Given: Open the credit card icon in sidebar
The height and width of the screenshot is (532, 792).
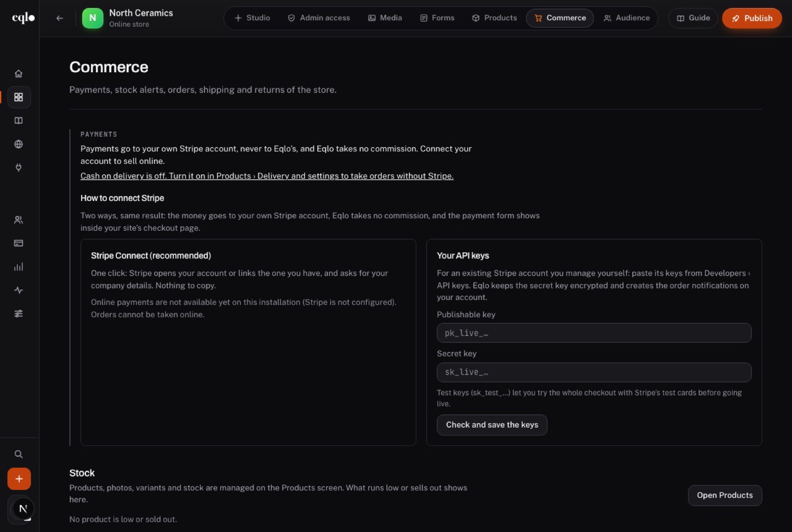Looking at the screenshot, I should tap(19, 243).
